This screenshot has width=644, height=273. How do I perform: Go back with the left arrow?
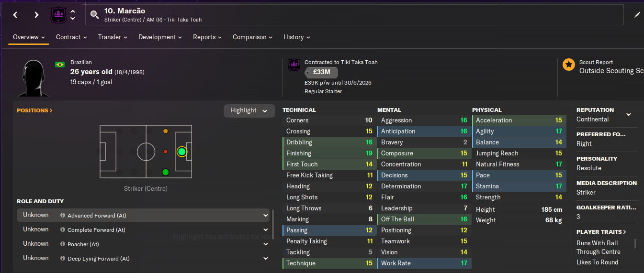coord(15,15)
